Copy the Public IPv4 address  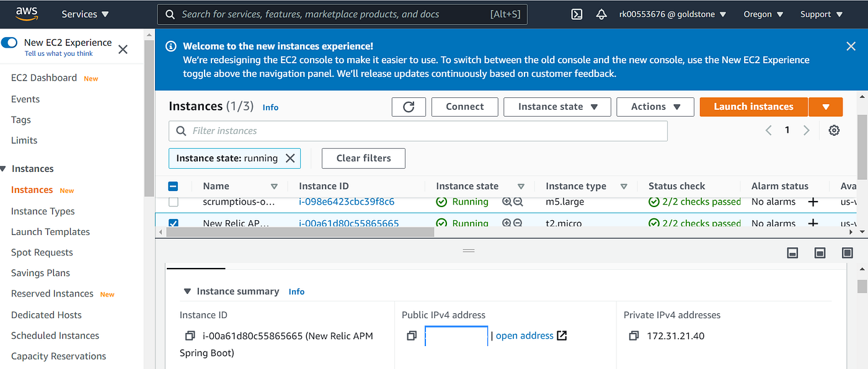[x=412, y=336]
